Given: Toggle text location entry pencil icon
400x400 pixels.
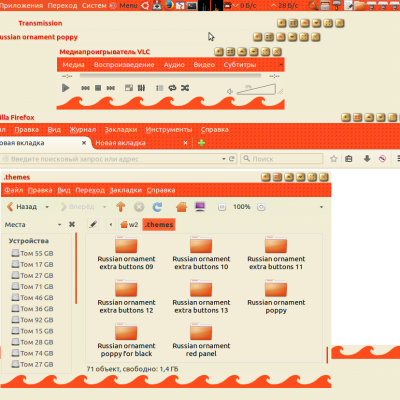Looking at the screenshot, I should tap(93, 224).
